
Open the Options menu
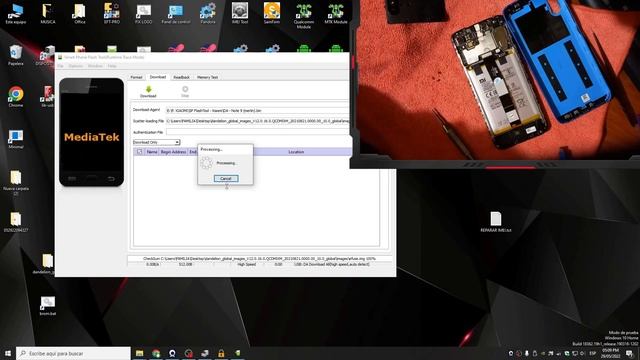tap(76, 66)
